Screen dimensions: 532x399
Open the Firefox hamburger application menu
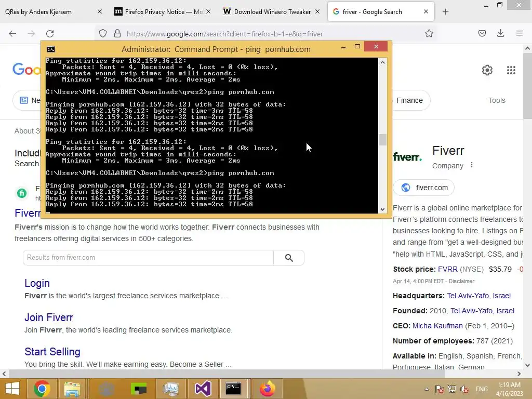tap(519, 33)
